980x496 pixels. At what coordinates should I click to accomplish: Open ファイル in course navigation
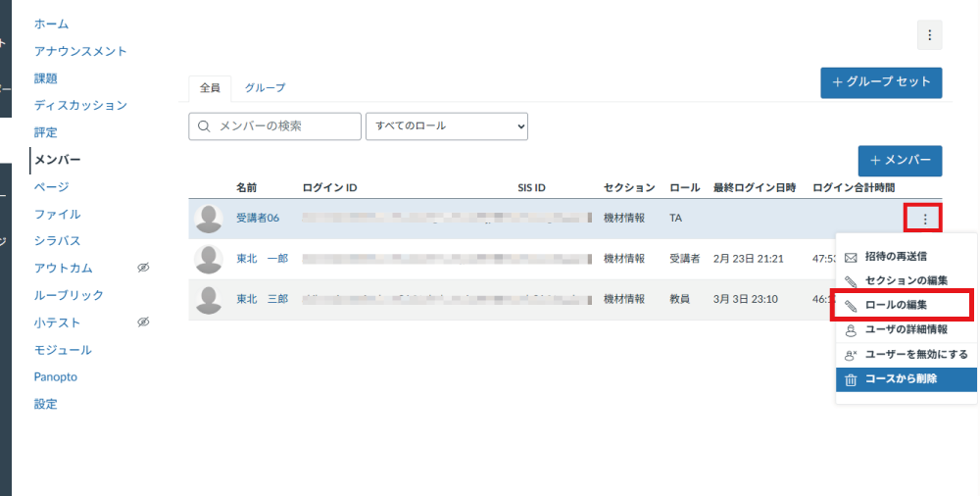click(58, 214)
